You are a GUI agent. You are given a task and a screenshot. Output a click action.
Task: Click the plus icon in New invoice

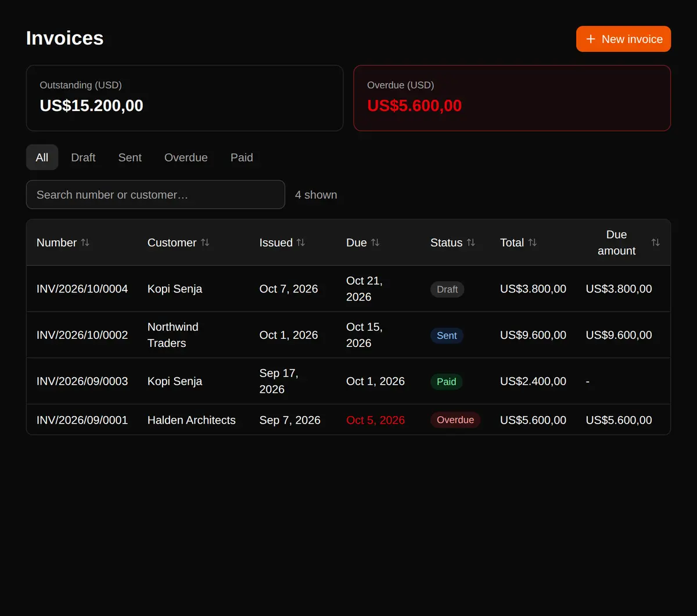(591, 39)
